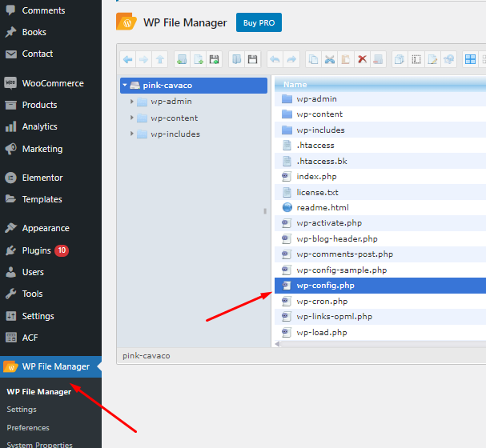Select readme.html in the file list
The image size is (486, 448).
380,207
